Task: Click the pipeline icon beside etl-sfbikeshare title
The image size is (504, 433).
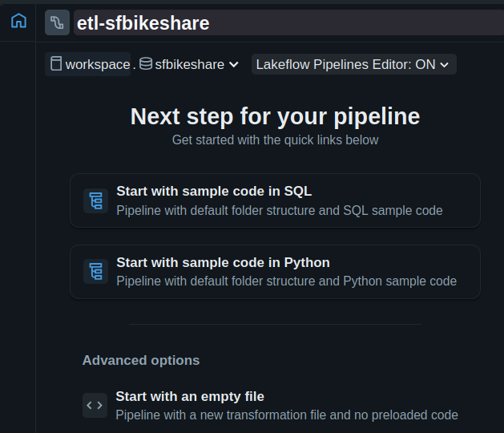Action: click(x=57, y=22)
